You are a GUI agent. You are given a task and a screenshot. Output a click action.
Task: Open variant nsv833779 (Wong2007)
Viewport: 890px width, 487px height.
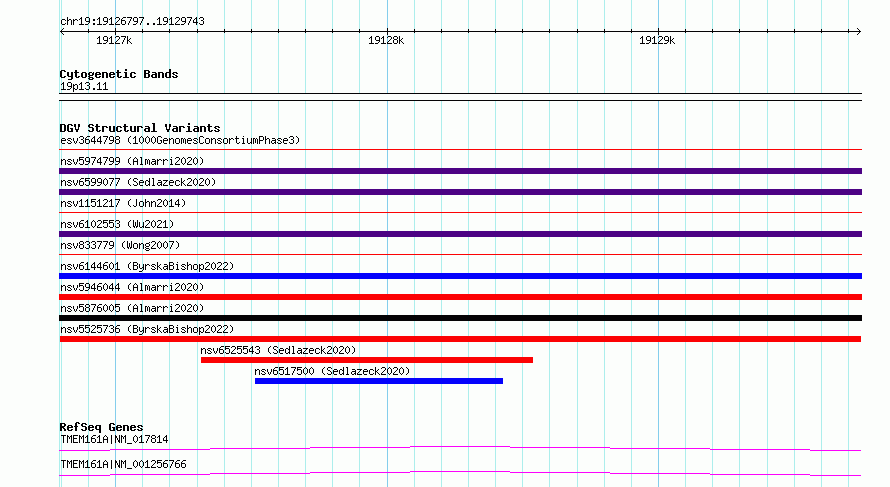point(120,245)
